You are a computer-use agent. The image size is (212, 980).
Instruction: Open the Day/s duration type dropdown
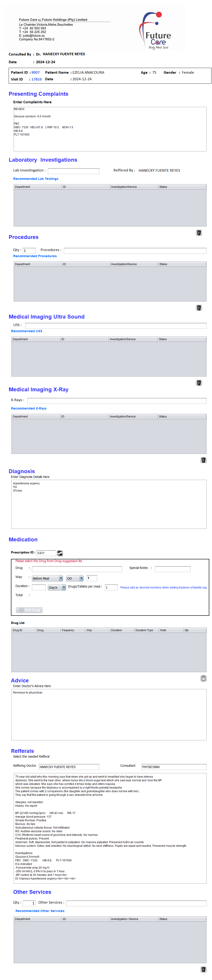(57, 587)
